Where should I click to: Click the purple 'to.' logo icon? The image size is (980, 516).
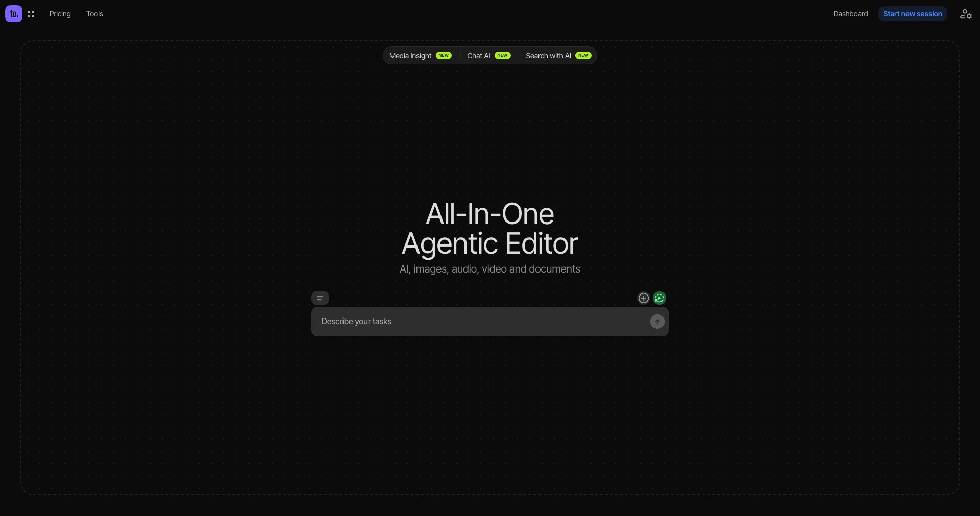pyautogui.click(x=14, y=14)
